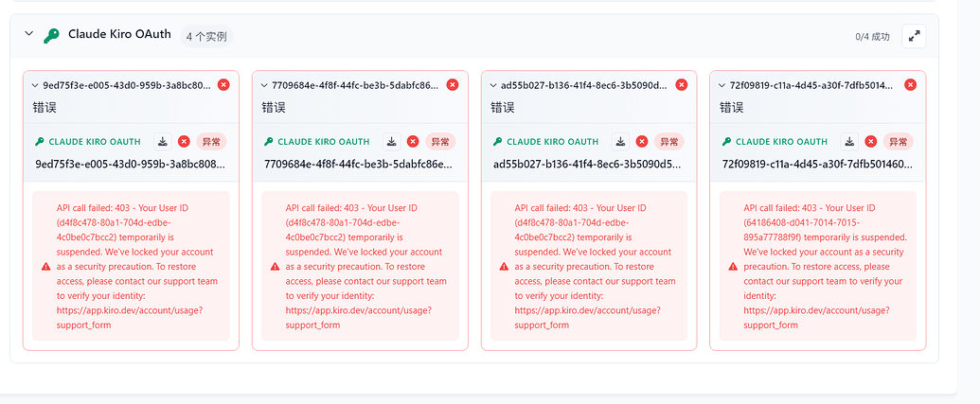
Task: Collapse the 7709684e card chevron
Action: (x=264, y=85)
